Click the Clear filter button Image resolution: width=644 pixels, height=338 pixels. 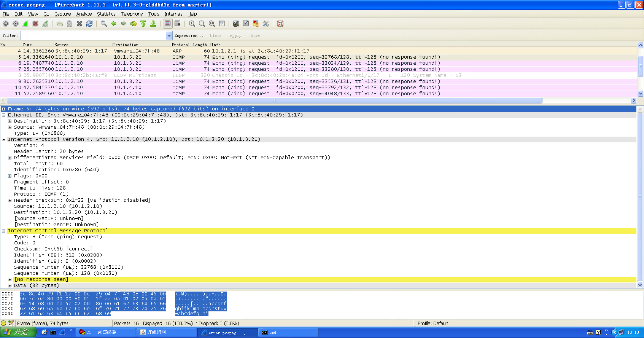(216, 35)
